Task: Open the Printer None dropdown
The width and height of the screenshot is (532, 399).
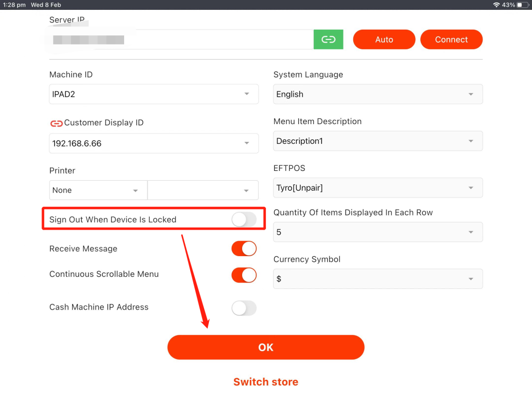Action: [98, 190]
